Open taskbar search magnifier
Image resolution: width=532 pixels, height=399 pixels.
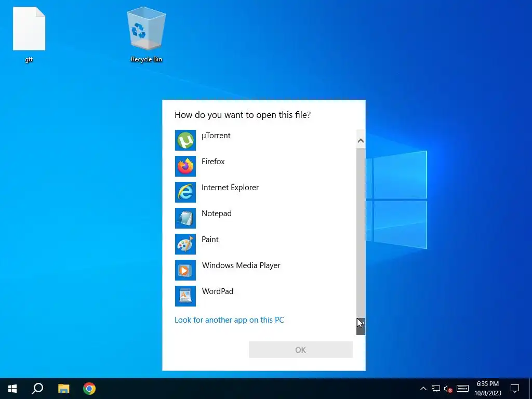[37, 389]
